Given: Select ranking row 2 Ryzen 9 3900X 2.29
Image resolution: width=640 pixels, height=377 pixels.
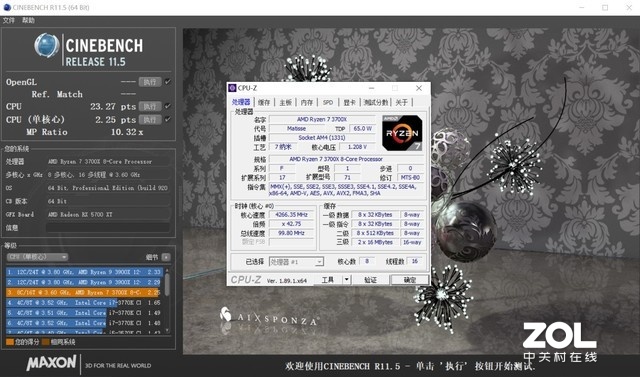Looking at the screenshot, I should tap(84, 282).
